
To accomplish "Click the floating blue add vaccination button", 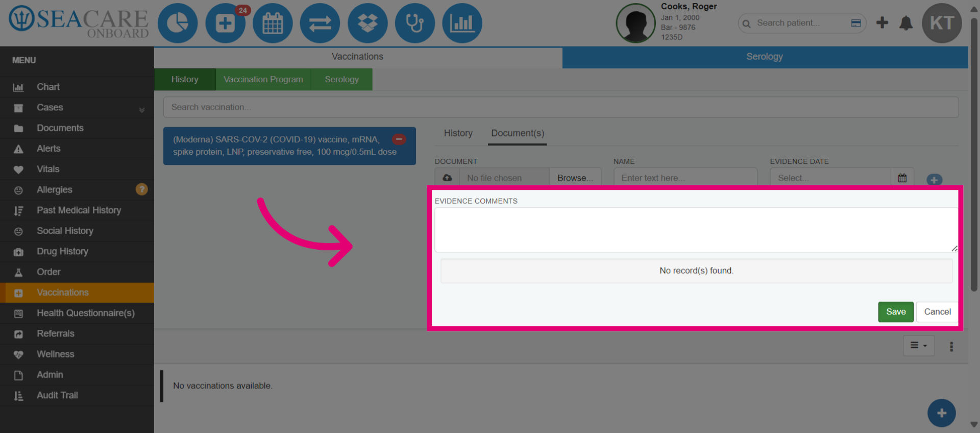I will (942, 413).
